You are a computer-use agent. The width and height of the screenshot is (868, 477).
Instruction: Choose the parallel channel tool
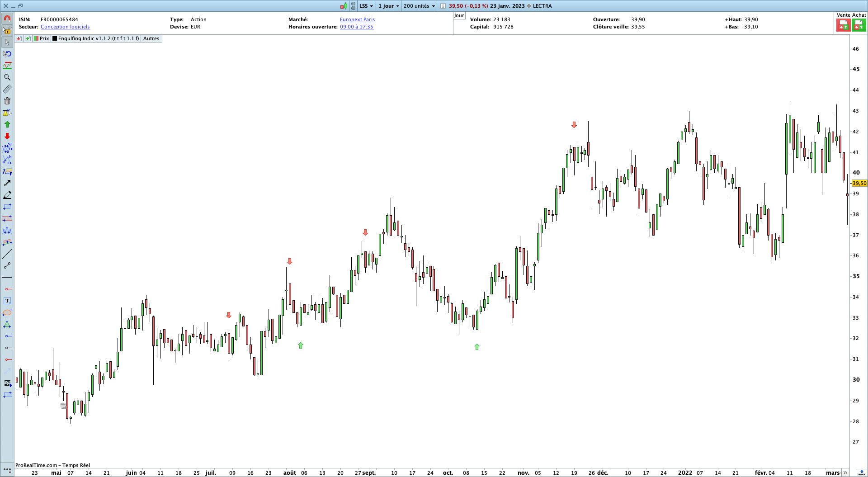pos(7,242)
